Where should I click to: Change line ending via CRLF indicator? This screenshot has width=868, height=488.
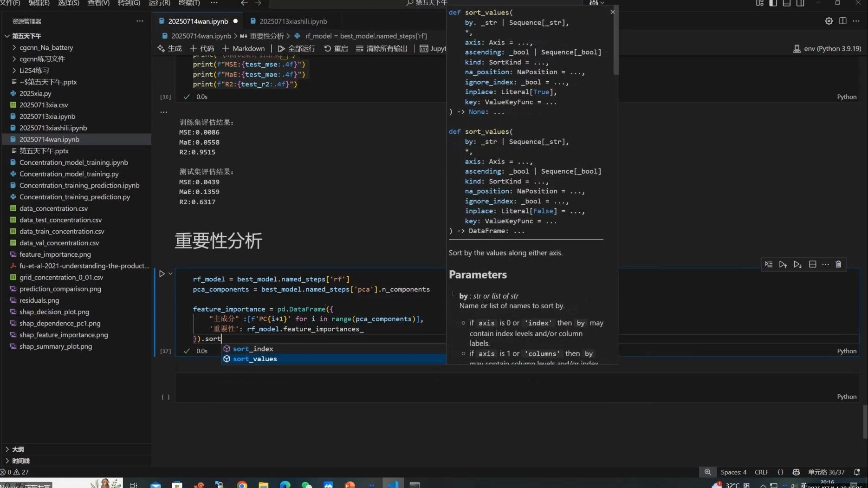pos(761,472)
